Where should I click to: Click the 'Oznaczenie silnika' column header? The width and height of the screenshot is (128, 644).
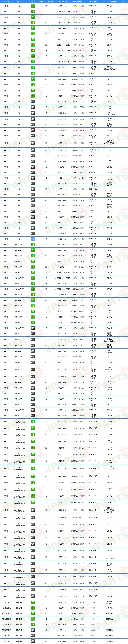pyautogui.click(x=110, y=2)
